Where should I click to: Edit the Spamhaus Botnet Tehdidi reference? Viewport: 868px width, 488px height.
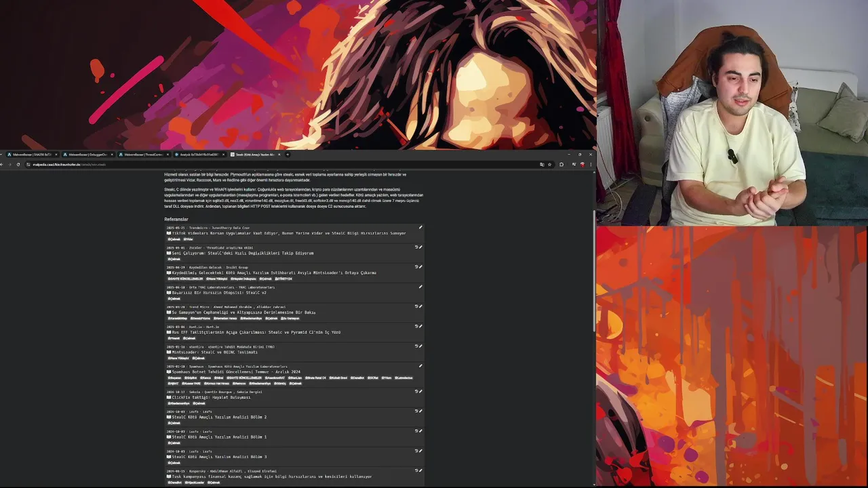click(420, 366)
